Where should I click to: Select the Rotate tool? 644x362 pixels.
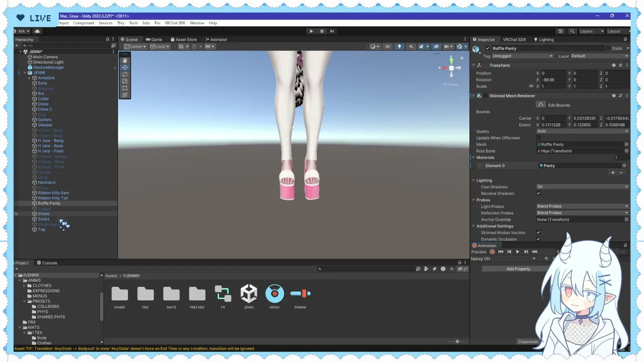pyautogui.click(x=125, y=74)
